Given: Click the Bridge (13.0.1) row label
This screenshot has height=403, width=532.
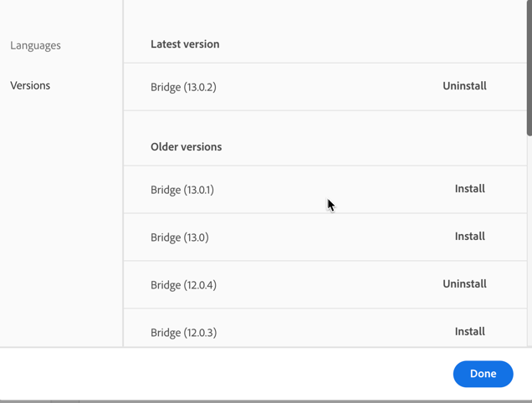Looking at the screenshot, I should (x=182, y=190).
